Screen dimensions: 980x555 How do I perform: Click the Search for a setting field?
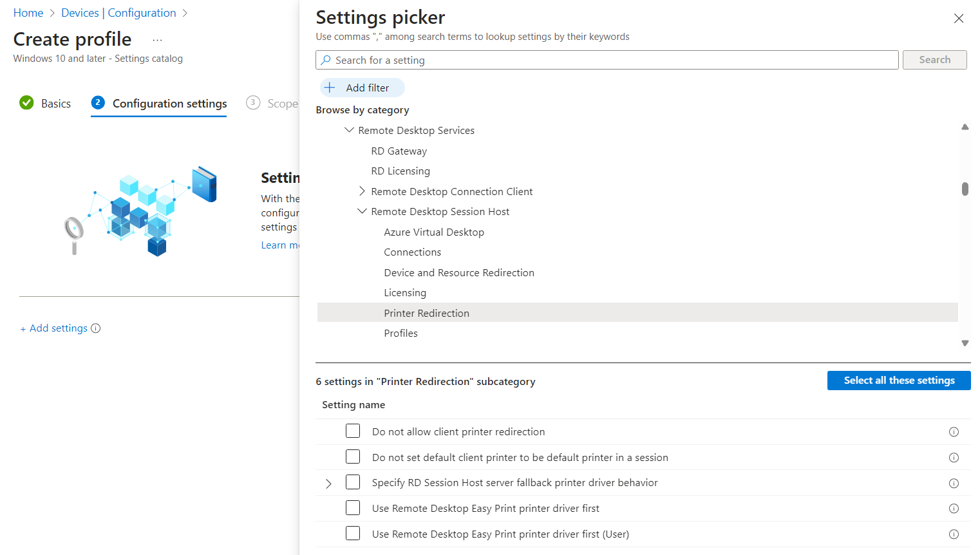coord(612,60)
